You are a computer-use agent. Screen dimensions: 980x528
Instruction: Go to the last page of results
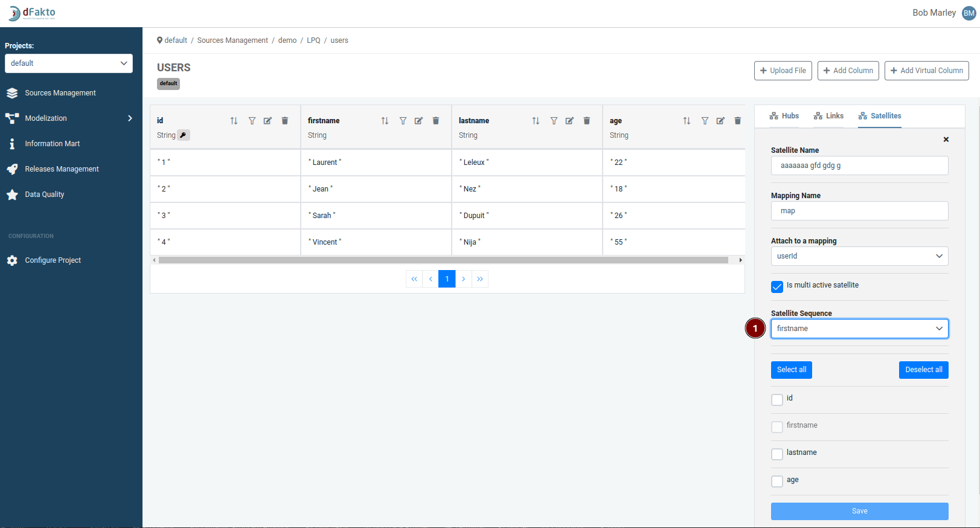pos(480,279)
